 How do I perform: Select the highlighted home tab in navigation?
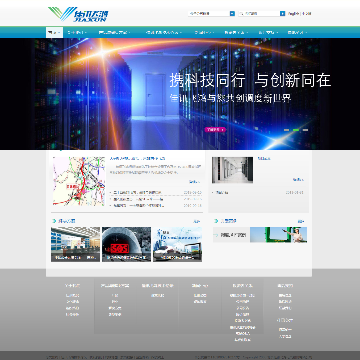(x=54, y=32)
